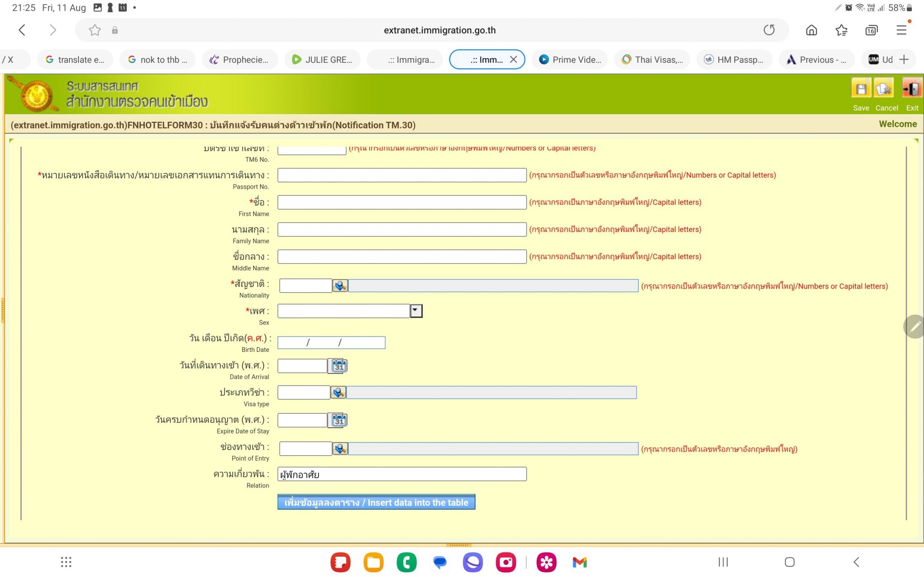Click the Passport No. input field
The height and width of the screenshot is (577, 924).
(402, 175)
